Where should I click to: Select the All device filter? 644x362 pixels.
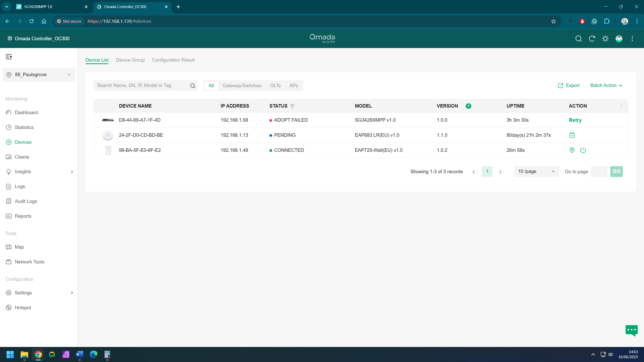coord(211,86)
